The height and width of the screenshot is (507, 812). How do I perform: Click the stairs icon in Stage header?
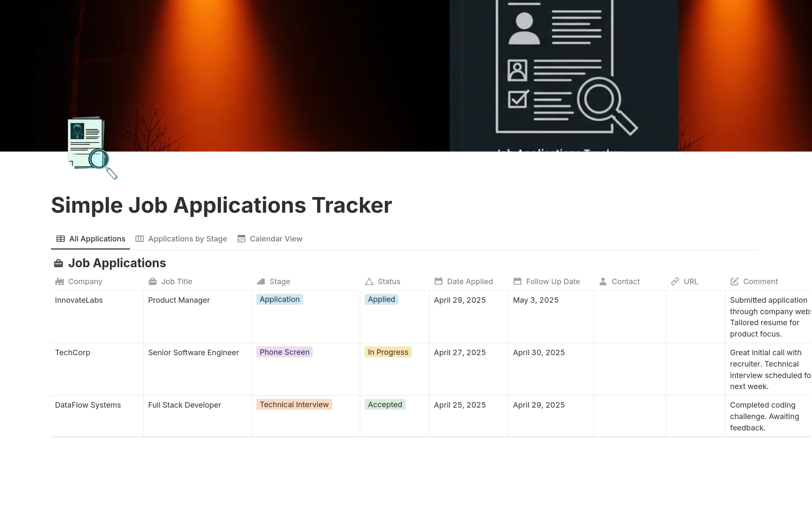[x=261, y=282]
